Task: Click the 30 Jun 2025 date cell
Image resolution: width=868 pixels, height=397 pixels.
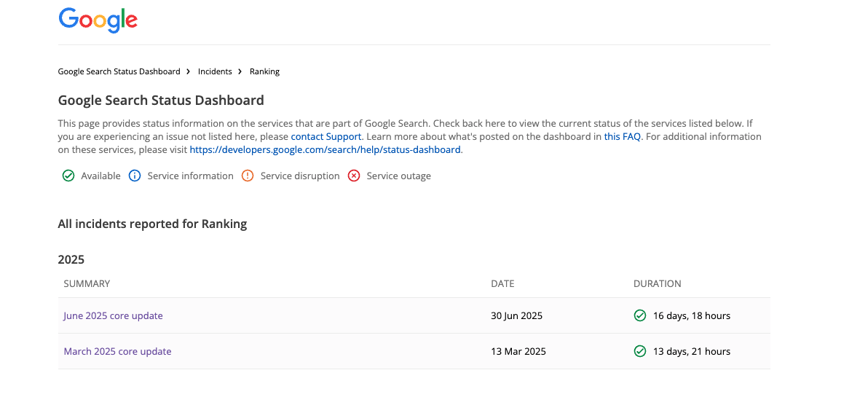Action: point(516,315)
